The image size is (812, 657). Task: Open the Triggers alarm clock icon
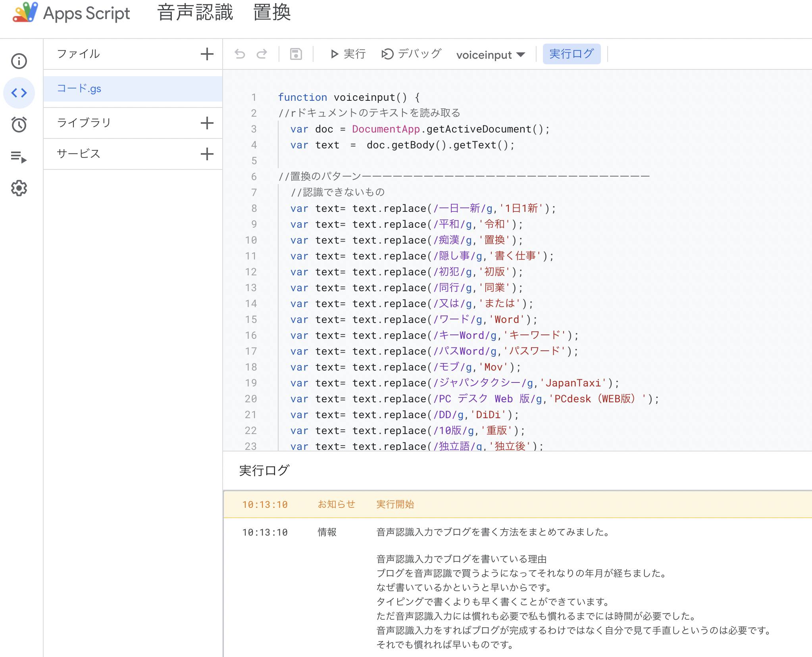click(x=19, y=125)
